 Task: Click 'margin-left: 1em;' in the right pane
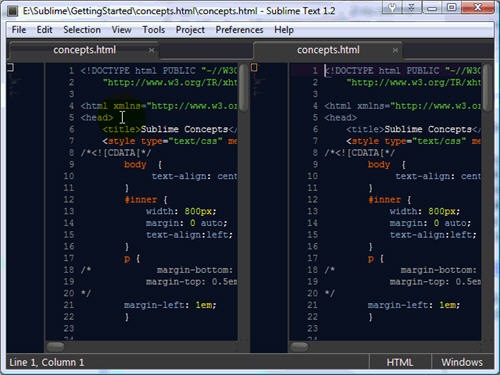tap(414, 305)
